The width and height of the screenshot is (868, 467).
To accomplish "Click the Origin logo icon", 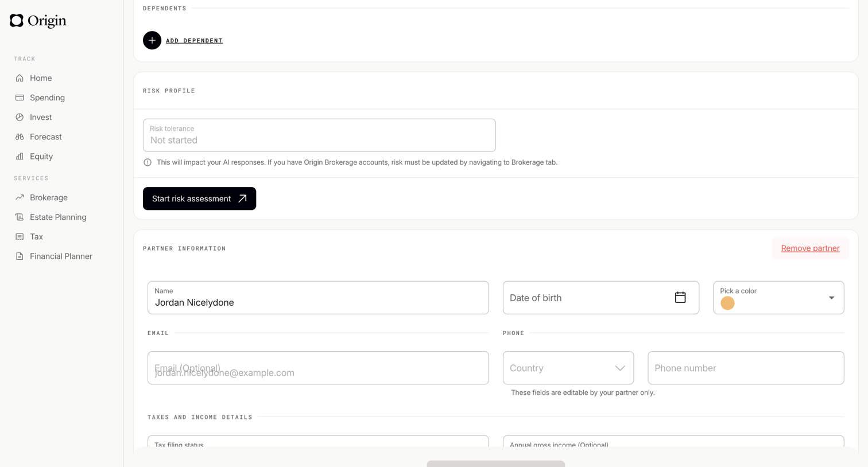I will click(x=17, y=21).
